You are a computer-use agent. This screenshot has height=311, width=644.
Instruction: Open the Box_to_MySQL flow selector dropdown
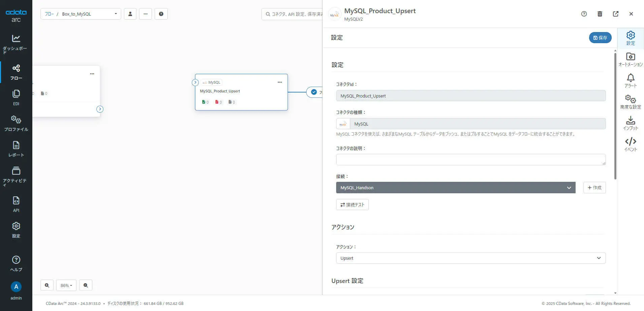pyautogui.click(x=81, y=14)
